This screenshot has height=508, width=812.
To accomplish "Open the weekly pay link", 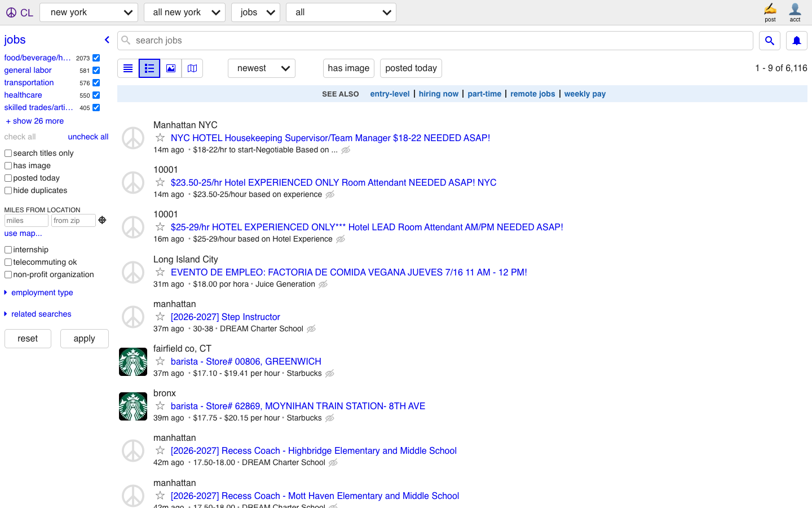I will tap(585, 94).
